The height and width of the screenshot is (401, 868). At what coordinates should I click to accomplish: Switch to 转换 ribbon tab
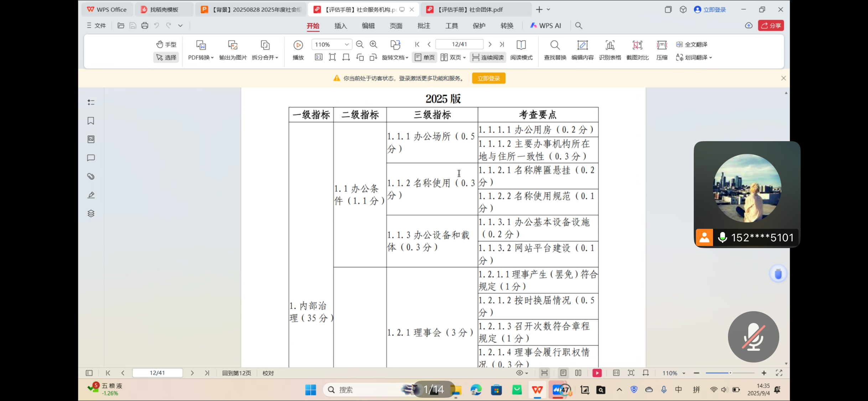507,26
